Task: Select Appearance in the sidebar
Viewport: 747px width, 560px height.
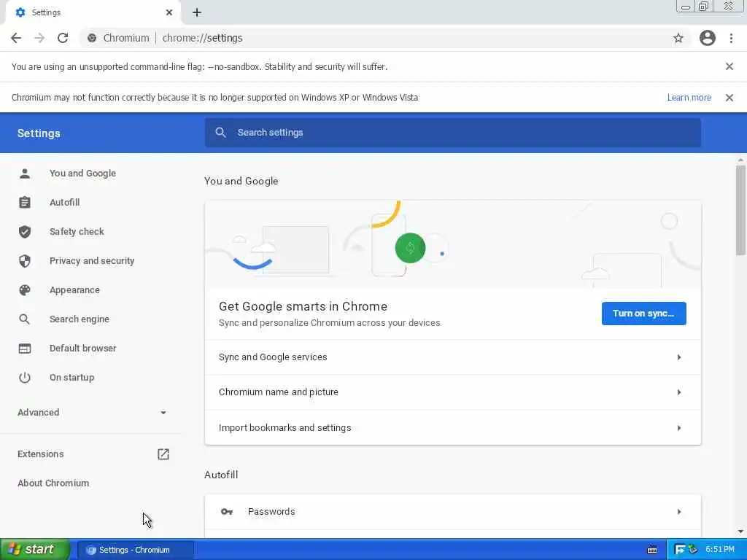Action: tap(74, 290)
